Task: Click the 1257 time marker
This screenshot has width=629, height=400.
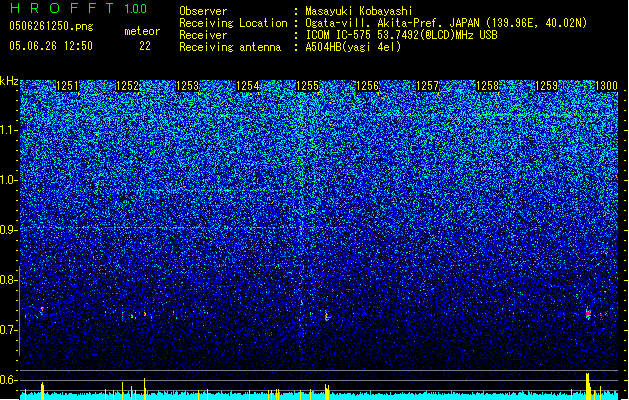Action: tap(427, 86)
